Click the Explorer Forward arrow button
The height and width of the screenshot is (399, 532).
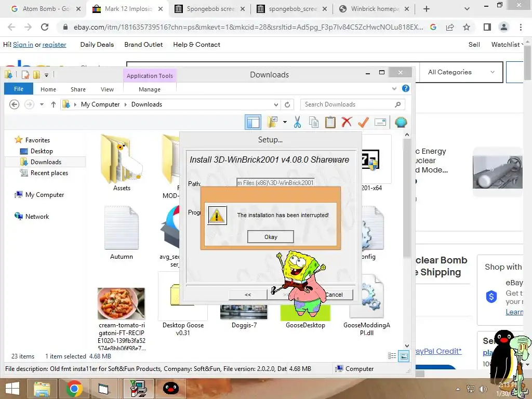(x=29, y=104)
